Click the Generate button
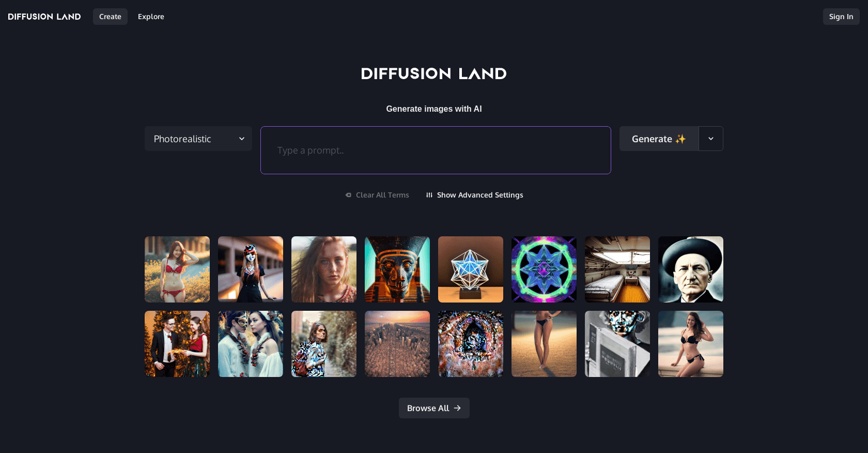Screen dimensions: 868x453 [659, 139]
